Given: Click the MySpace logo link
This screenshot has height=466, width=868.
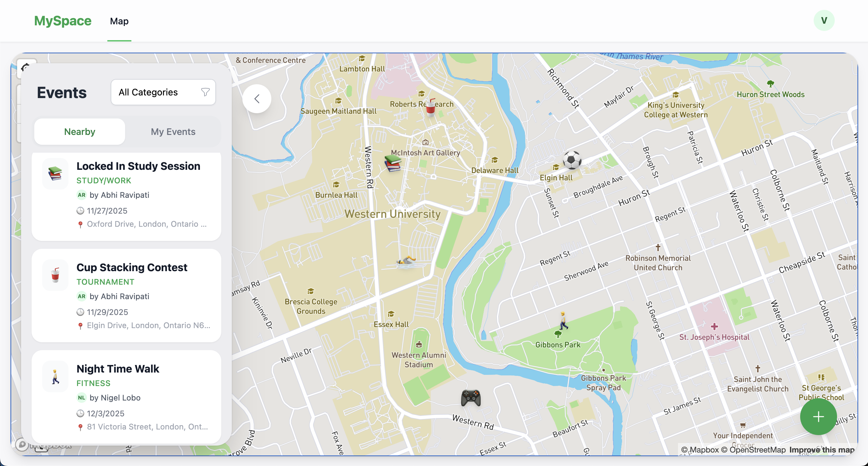Looking at the screenshot, I should [63, 20].
